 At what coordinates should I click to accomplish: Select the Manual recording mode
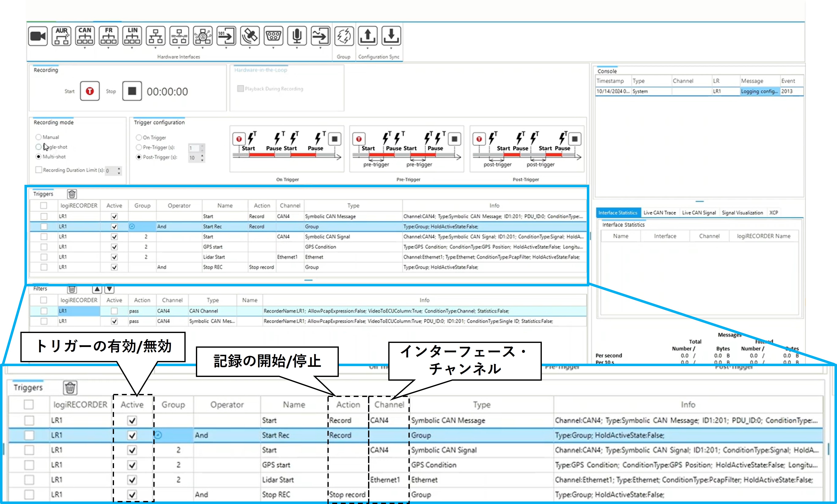click(38, 137)
